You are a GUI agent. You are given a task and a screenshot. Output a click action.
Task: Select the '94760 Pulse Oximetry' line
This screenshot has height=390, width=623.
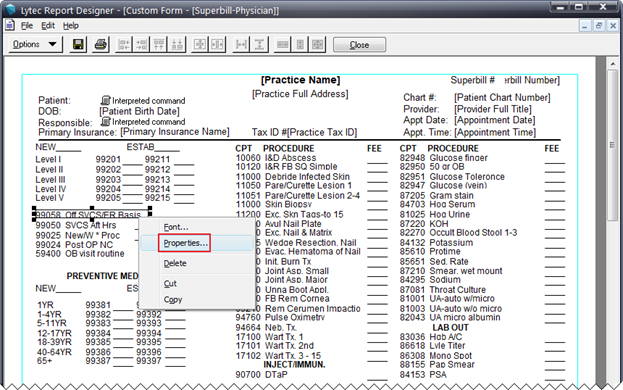(280, 317)
